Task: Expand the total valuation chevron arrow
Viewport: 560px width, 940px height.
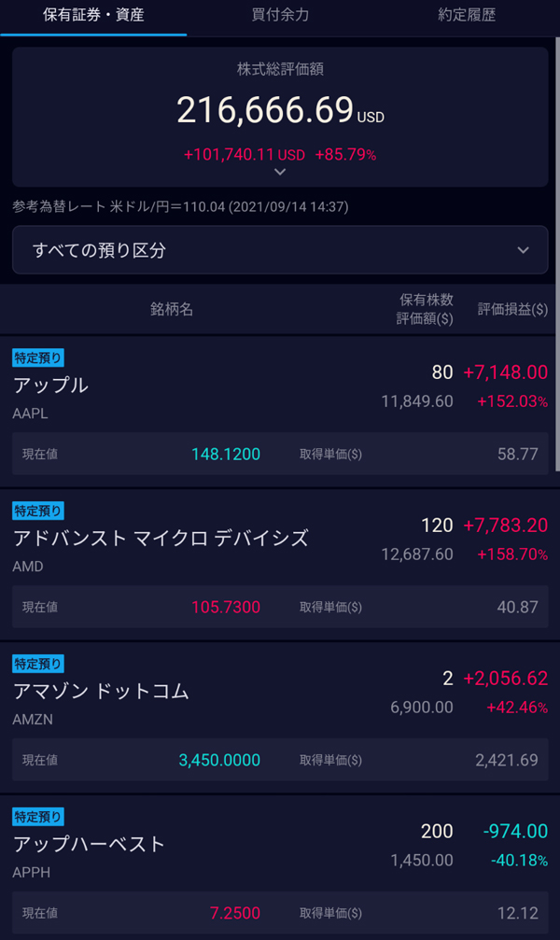Action: [280, 172]
